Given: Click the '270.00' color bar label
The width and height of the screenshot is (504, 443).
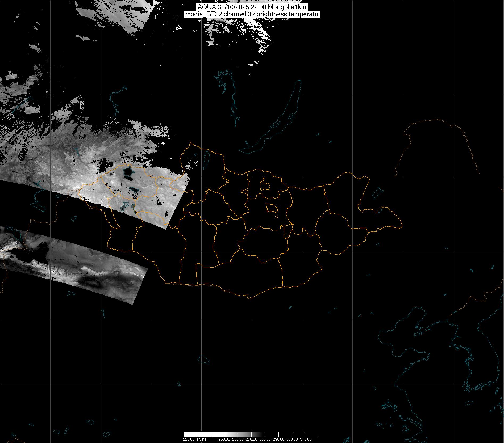Looking at the screenshot, I should [251, 439].
